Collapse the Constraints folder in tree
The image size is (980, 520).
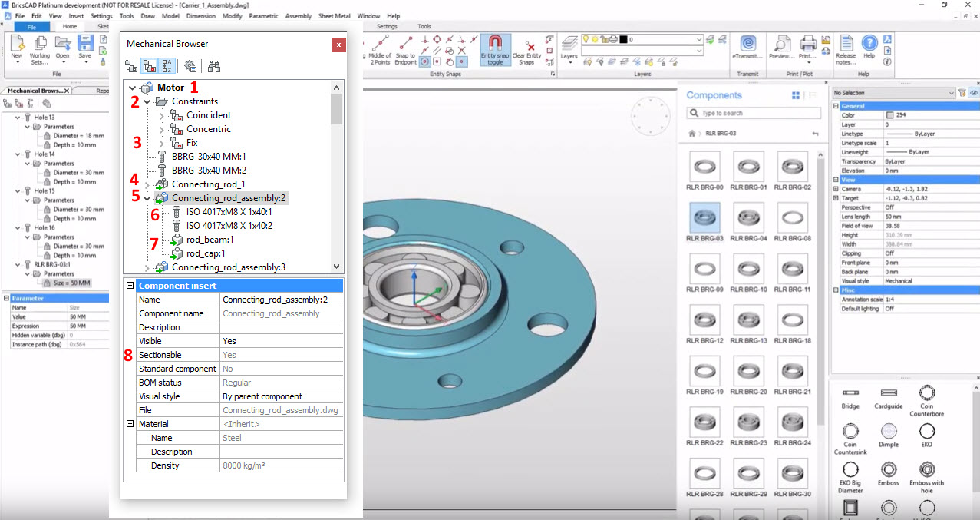(x=147, y=101)
